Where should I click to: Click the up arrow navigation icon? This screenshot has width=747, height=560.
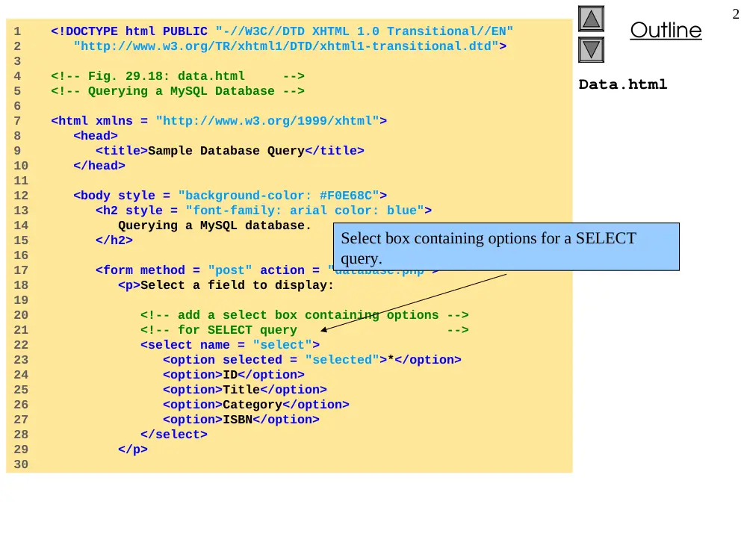coord(591,19)
